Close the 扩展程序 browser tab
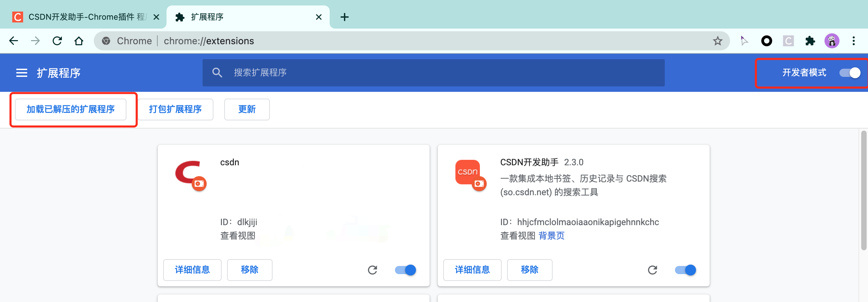Viewport: 868px width, 302px height. tap(319, 17)
